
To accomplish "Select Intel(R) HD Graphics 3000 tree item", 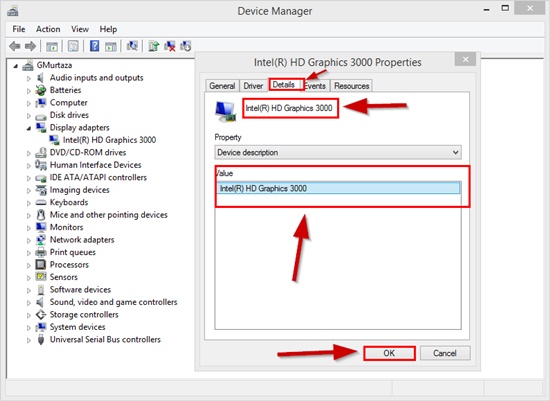I will [x=109, y=140].
